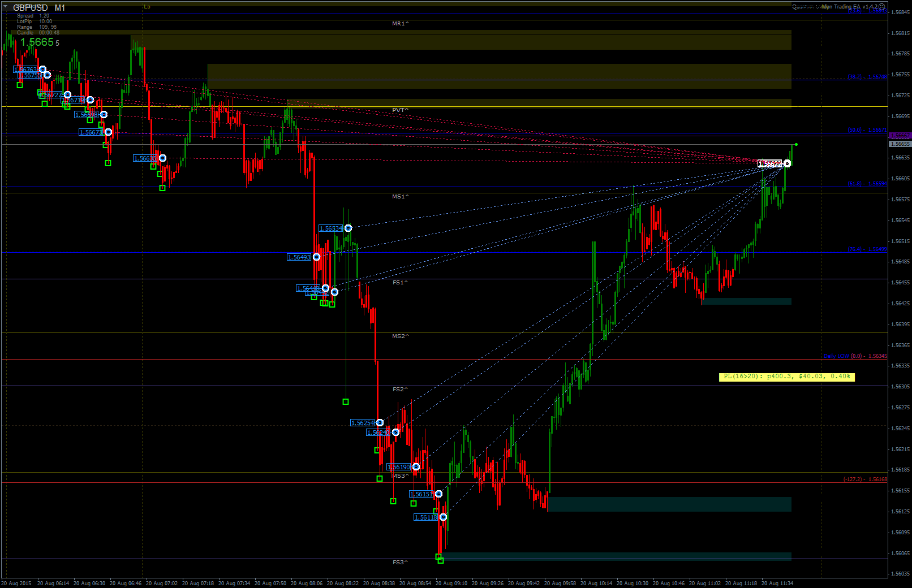
Task: Select the trade entry circle at 1.56190
Action: (x=416, y=467)
